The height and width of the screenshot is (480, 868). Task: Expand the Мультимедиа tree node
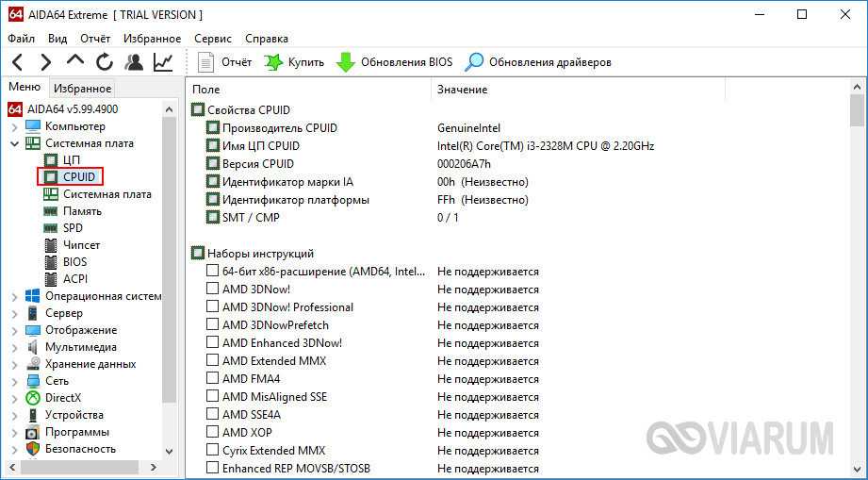(14, 347)
